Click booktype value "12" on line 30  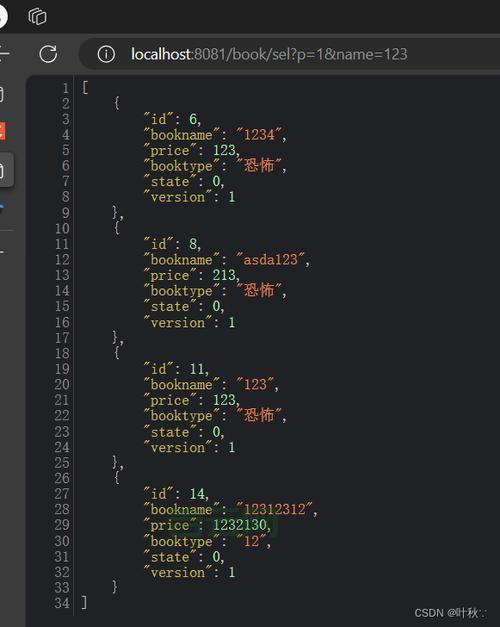251,541
